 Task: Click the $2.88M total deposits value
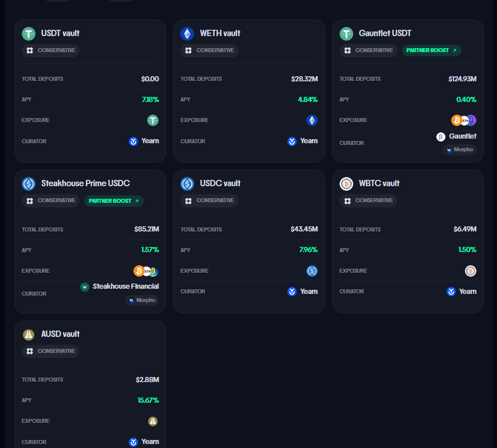[147, 380]
